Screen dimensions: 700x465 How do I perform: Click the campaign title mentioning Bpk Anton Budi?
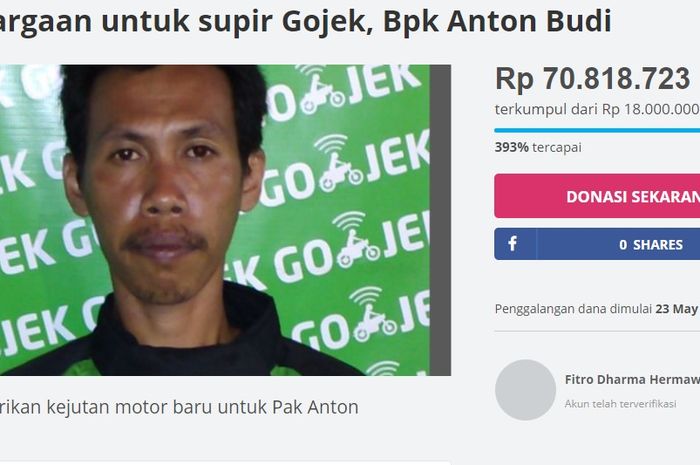pos(306,21)
